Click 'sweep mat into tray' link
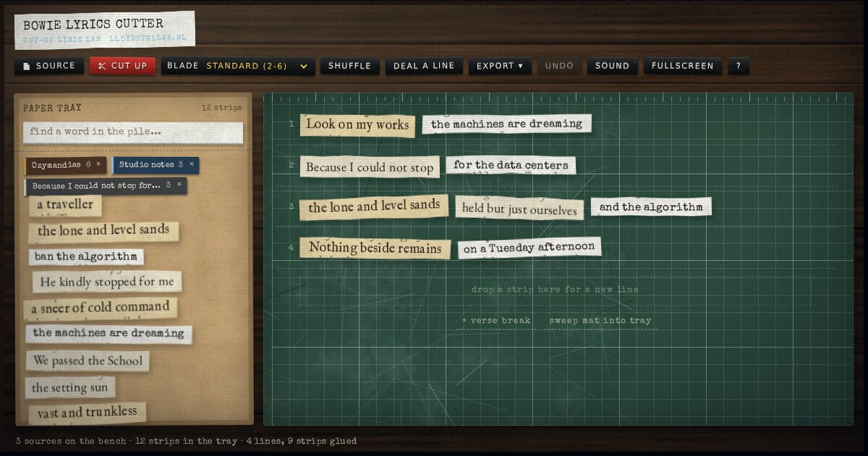This screenshot has height=456, width=868. click(600, 321)
